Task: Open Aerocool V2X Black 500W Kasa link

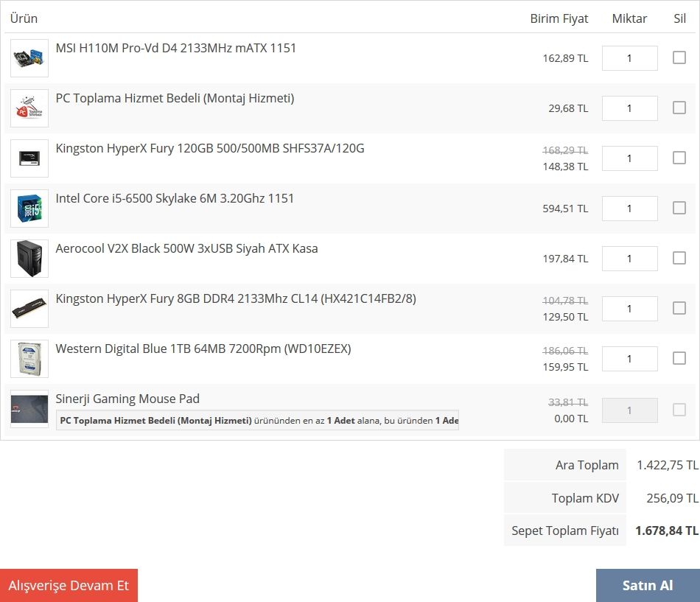Action: pos(186,248)
